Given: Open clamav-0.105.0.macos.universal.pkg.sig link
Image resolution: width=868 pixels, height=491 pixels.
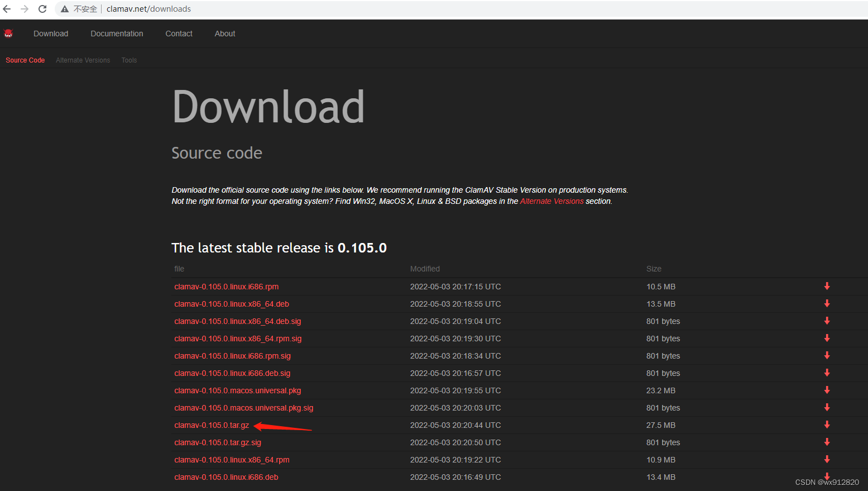Looking at the screenshot, I should (x=244, y=408).
